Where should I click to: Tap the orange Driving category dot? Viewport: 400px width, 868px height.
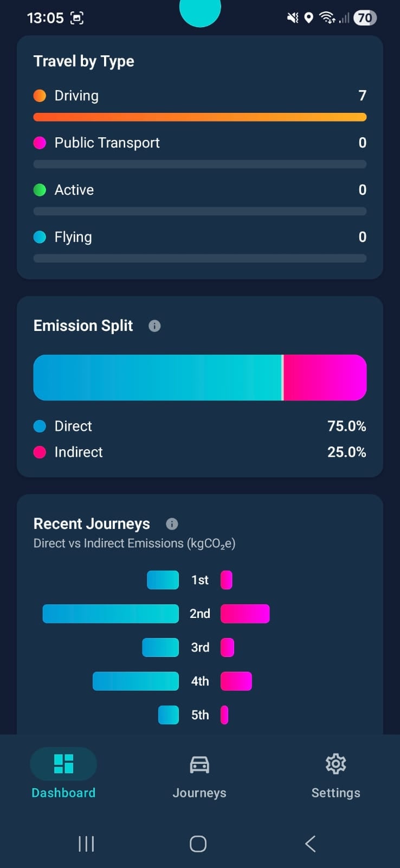click(40, 96)
